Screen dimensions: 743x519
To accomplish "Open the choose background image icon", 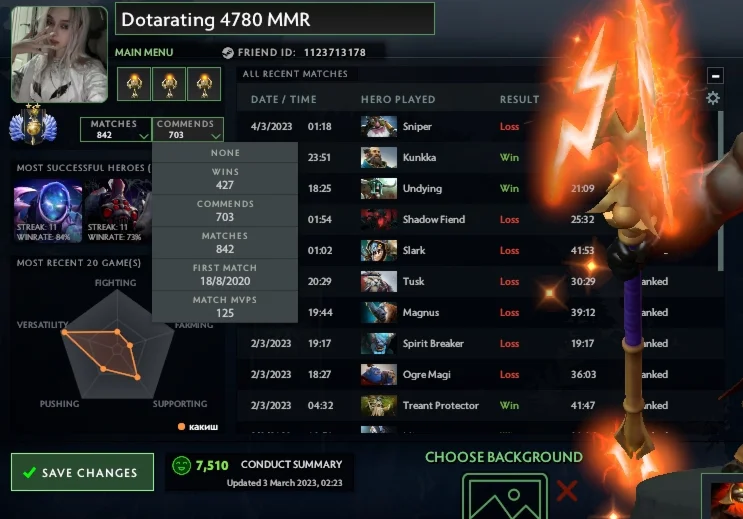I will (x=505, y=495).
